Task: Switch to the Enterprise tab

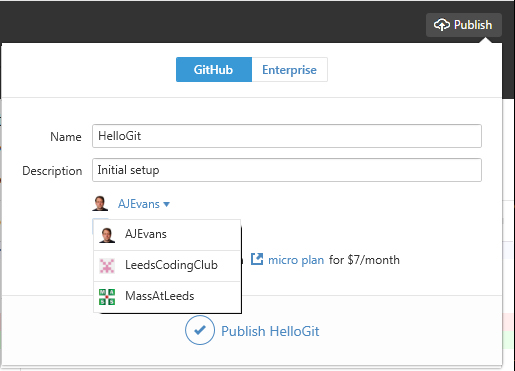Action: click(289, 70)
